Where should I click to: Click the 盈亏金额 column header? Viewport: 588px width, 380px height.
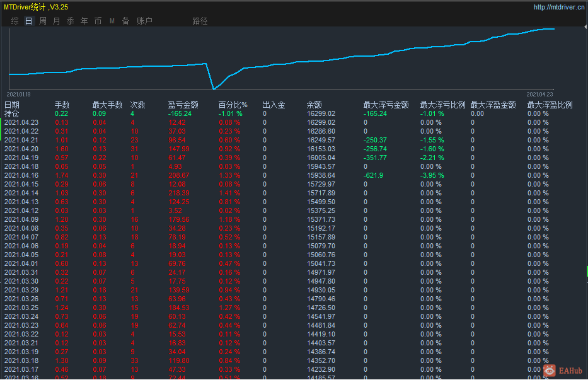pos(183,105)
